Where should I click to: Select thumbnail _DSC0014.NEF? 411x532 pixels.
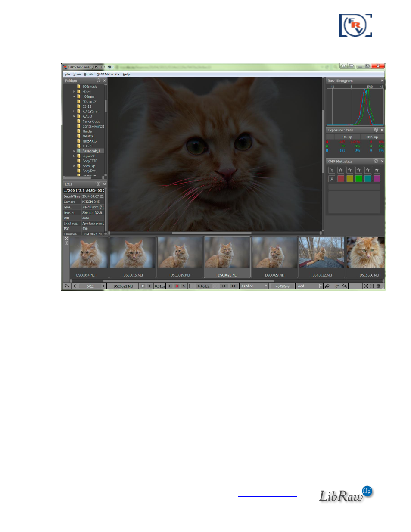click(88, 257)
